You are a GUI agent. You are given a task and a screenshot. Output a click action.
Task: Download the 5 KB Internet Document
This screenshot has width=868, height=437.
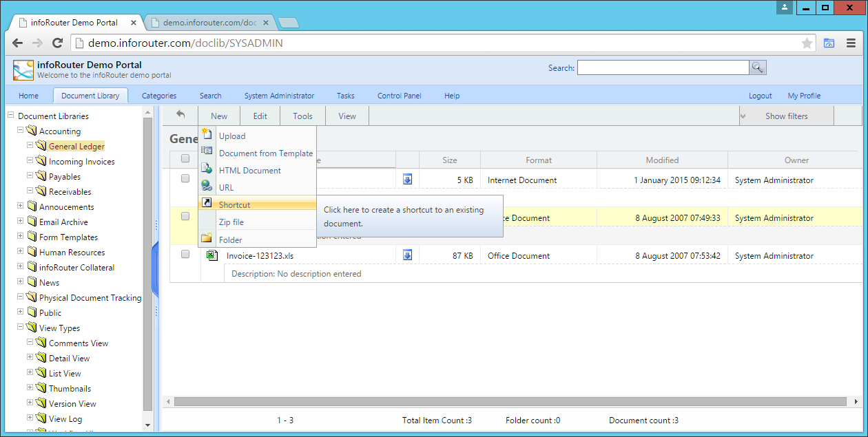(407, 180)
